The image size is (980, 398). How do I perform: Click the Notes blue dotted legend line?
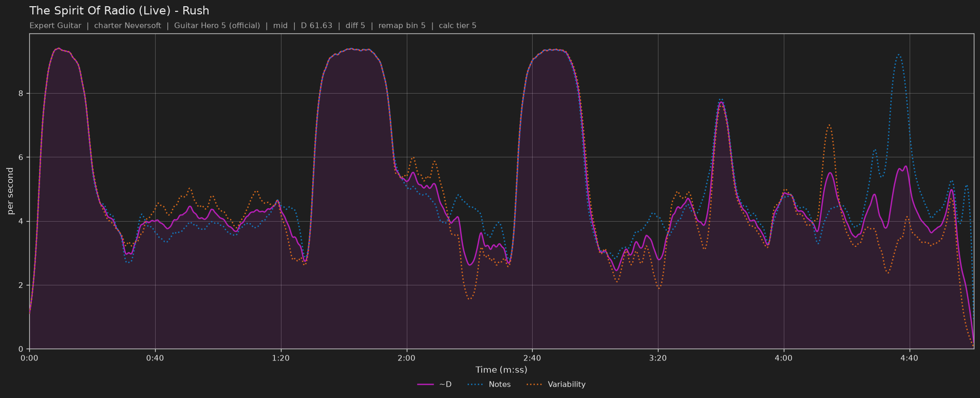pyautogui.click(x=476, y=385)
